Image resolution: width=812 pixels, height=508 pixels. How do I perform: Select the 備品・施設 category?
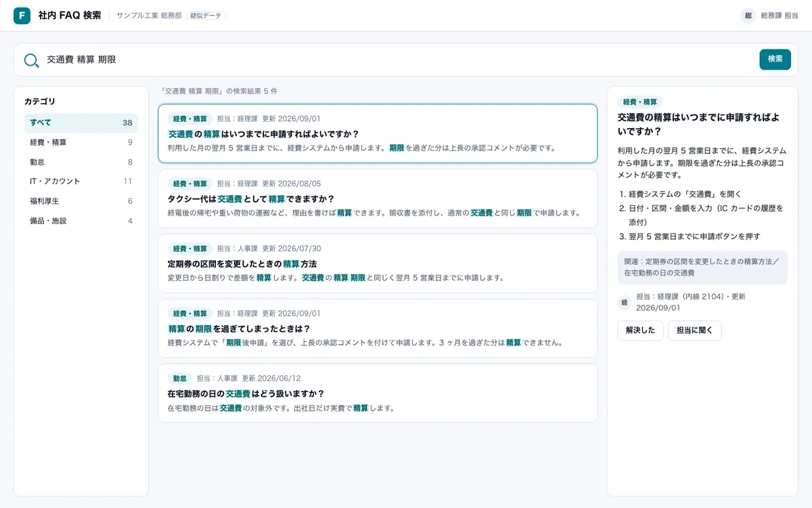pos(81,221)
